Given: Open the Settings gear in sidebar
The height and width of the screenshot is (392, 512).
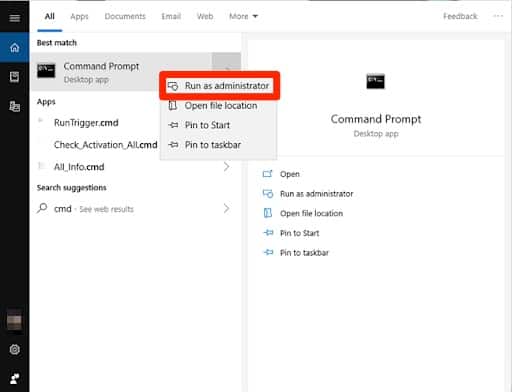Looking at the screenshot, I should tap(14, 349).
